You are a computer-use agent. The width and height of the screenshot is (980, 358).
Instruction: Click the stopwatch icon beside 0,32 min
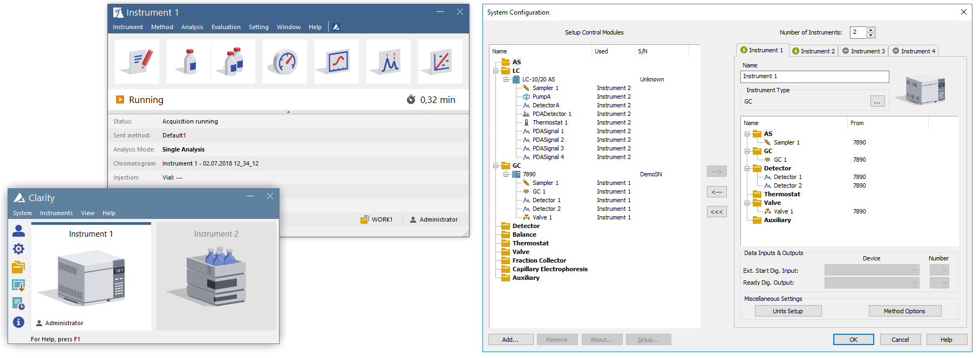(x=411, y=100)
